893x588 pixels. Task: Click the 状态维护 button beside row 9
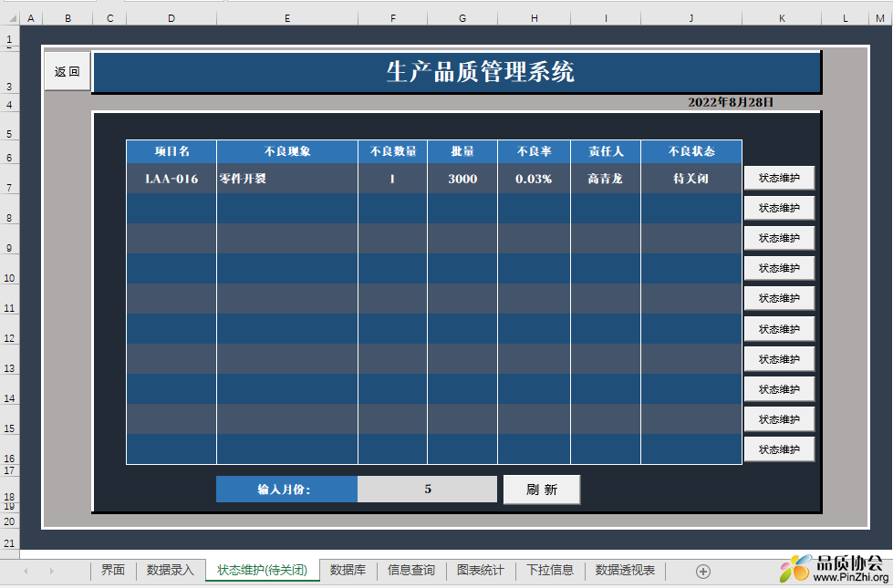click(779, 238)
